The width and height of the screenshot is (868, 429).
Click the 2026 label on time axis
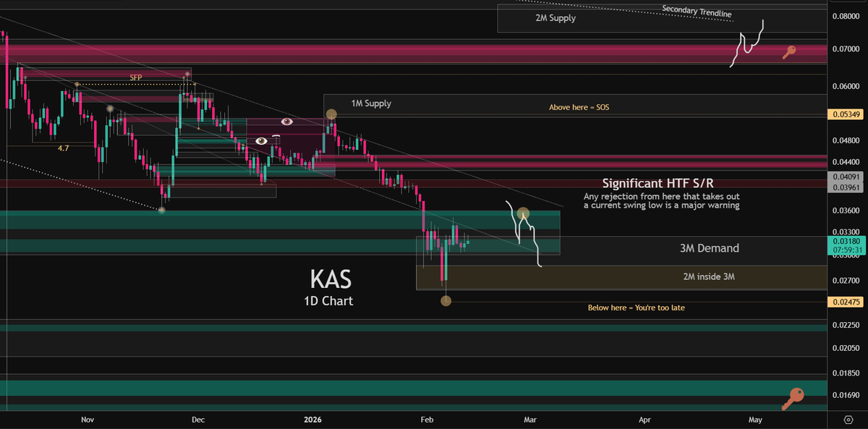tap(312, 419)
